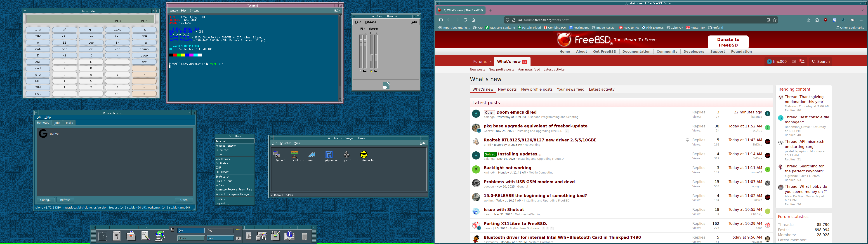This screenshot has height=244, width=868.
Task: Enable the PCM loc checkbox in Audio Mixer
Action: point(361,71)
